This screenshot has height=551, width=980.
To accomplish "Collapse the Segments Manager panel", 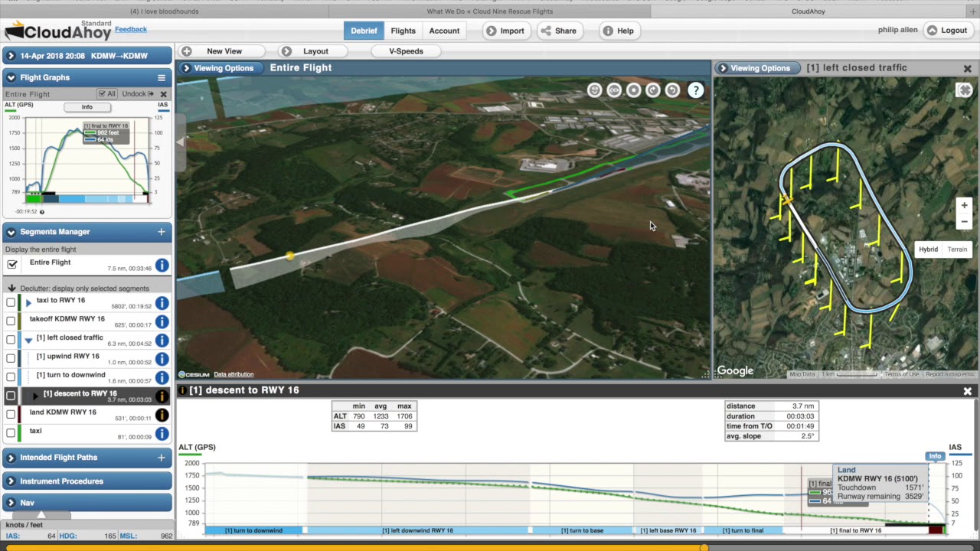I will (x=11, y=232).
